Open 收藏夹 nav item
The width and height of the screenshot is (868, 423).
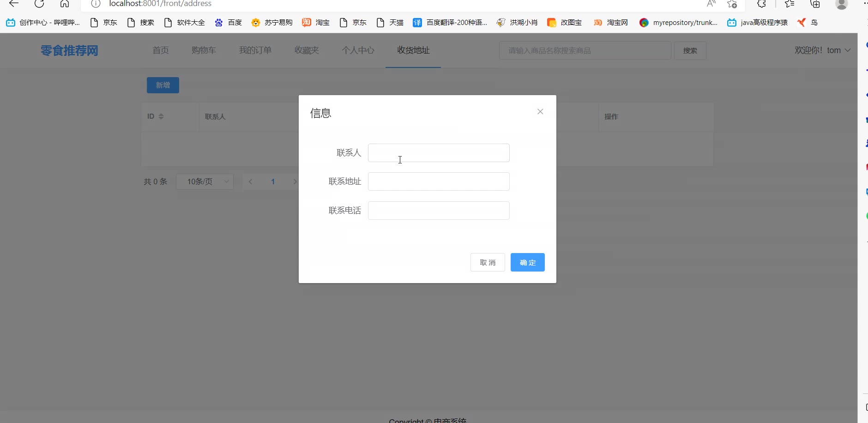(x=307, y=50)
